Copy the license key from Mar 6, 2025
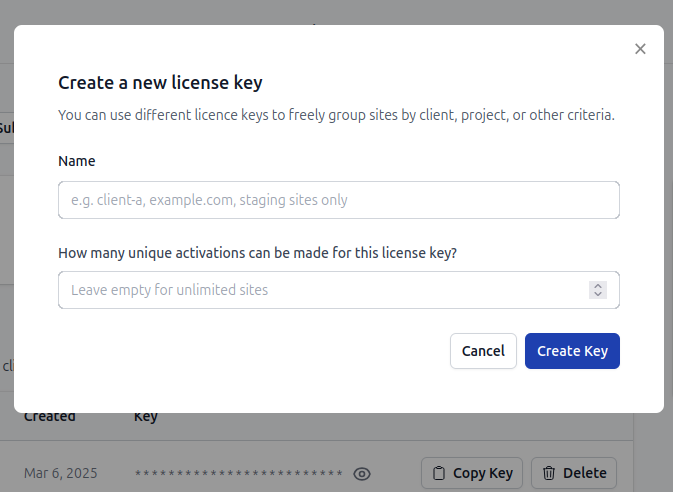The height and width of the screenshot is (492, 673). click(x=472, y=473)
